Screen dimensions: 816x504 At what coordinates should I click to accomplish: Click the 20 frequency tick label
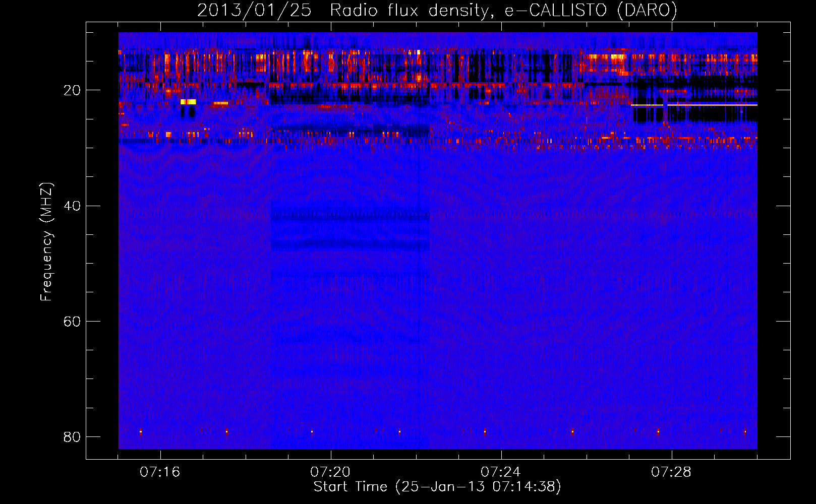[72, 91]
